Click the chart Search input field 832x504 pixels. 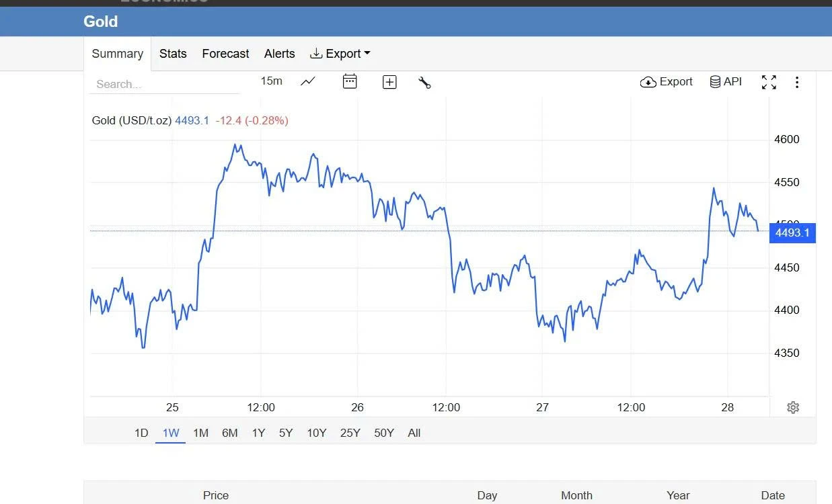165,84
